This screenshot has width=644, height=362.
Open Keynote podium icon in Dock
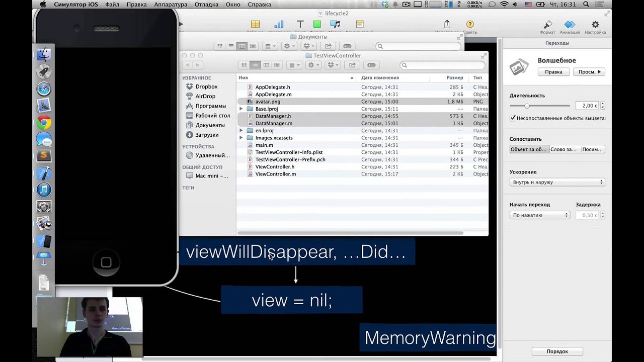coord(44,258)
